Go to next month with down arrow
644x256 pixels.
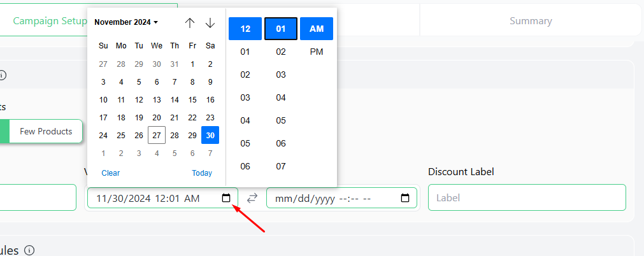(210, 22)
